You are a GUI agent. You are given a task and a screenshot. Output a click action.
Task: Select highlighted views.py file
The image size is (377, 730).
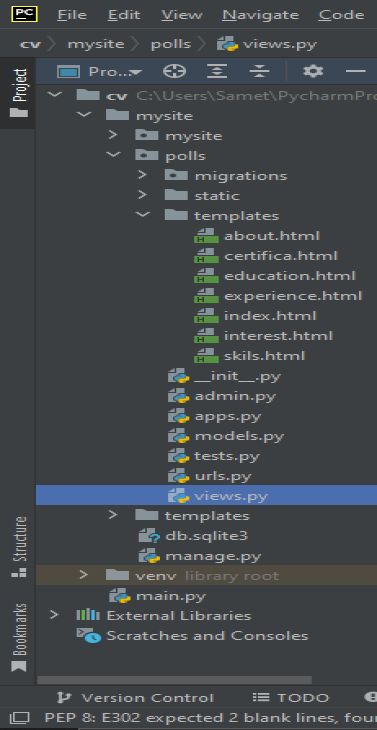[207, 495]
